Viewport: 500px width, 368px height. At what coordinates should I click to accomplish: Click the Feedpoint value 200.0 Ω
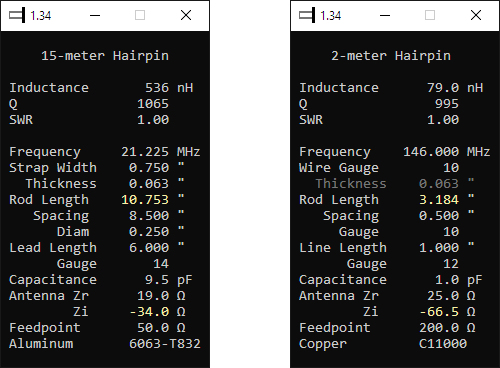pos(447,328)
